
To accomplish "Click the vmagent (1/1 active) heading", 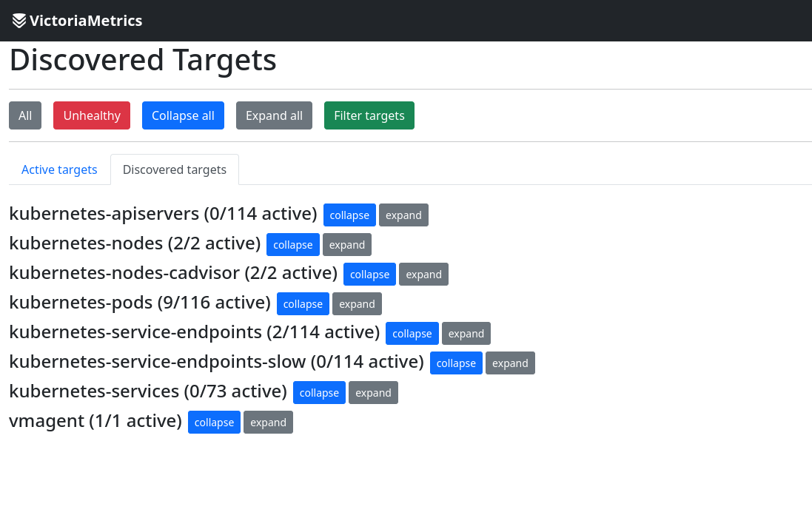I will click(x=95, y=421).
